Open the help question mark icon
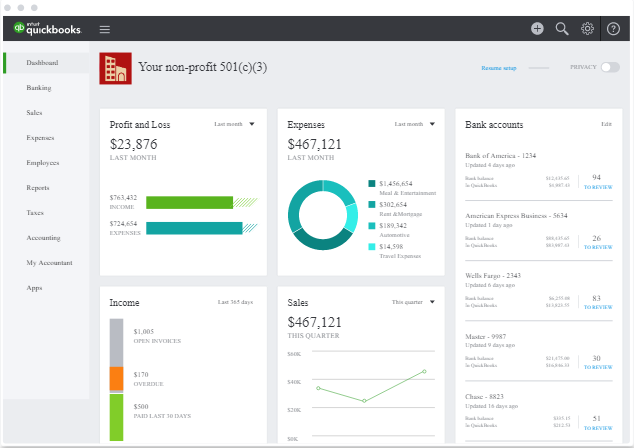This screenshot has height=448, width=634. tap(613, 29)
